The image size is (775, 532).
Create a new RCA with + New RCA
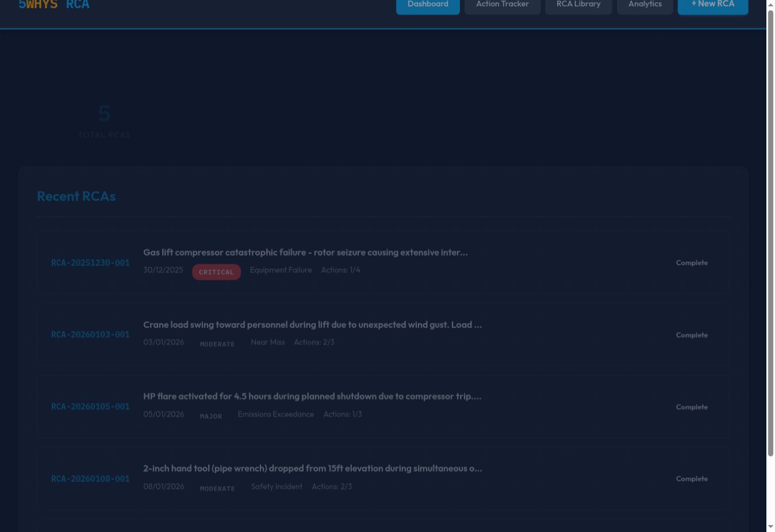[x=713, y=5]
